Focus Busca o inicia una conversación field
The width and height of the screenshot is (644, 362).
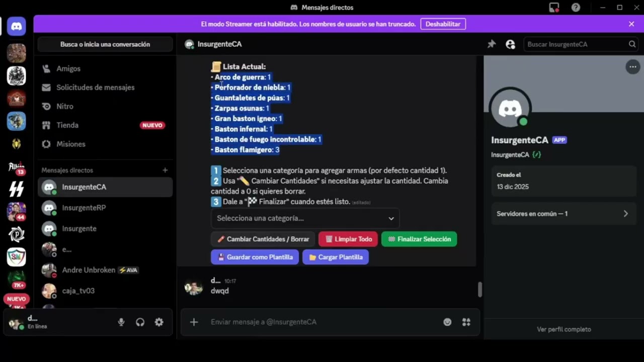[105, 44]
